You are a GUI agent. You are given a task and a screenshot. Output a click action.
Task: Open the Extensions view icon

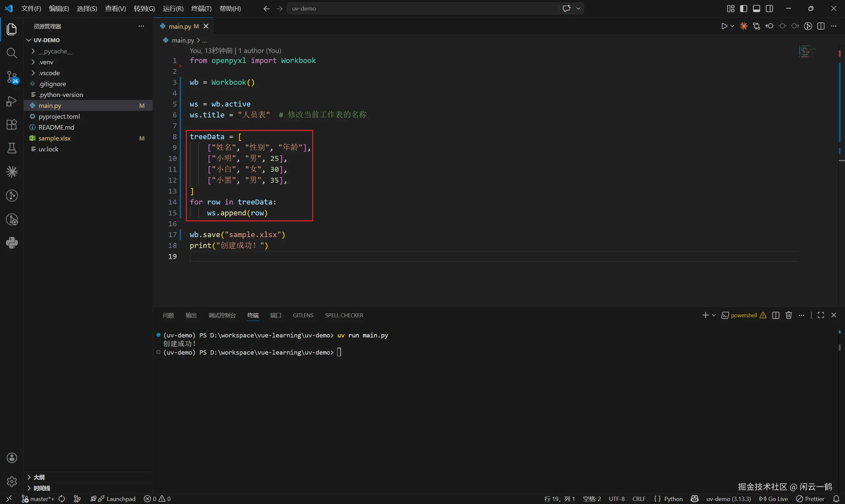point(12,125)
